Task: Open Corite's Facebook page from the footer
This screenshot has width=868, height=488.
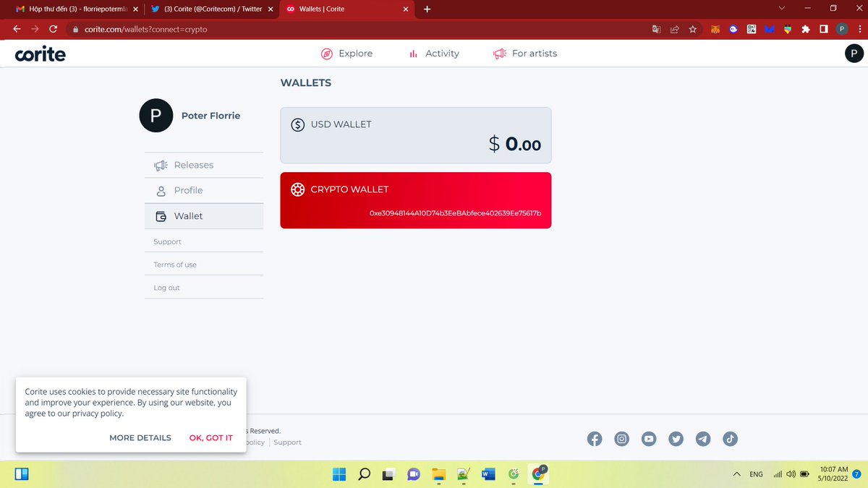Action: [595, 439]
